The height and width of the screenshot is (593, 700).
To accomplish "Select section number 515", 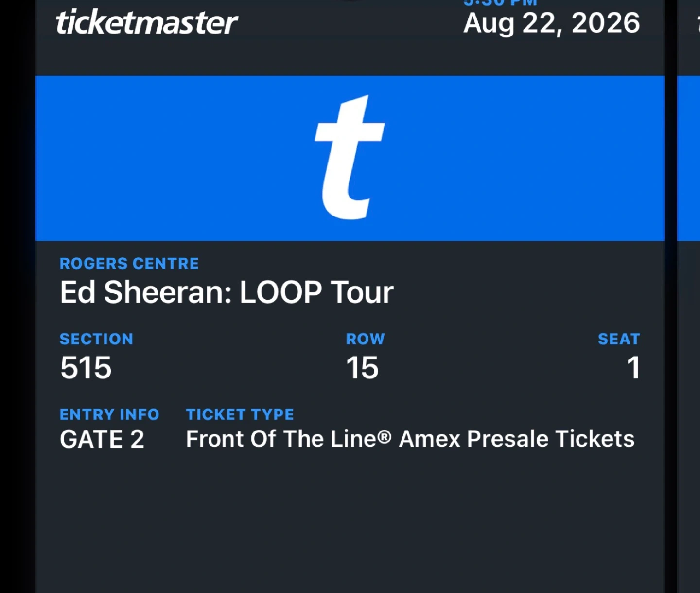I will pyautogui.click(x=86, y=368).
